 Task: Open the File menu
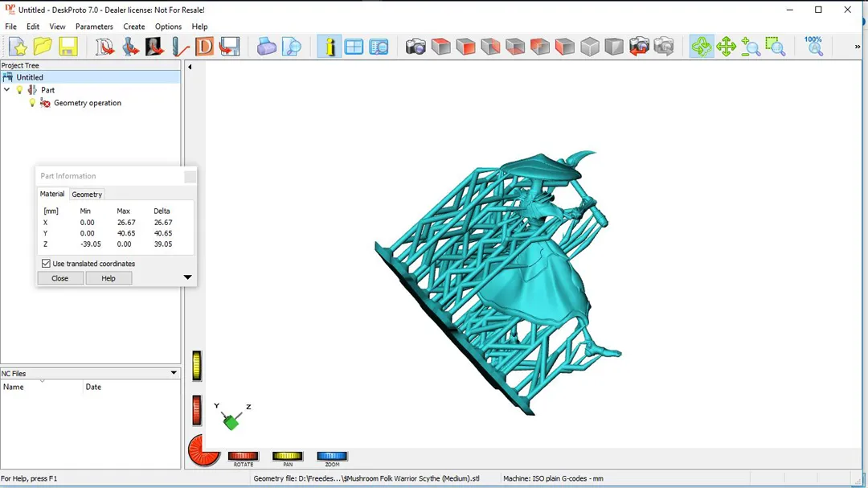point(10,27)
